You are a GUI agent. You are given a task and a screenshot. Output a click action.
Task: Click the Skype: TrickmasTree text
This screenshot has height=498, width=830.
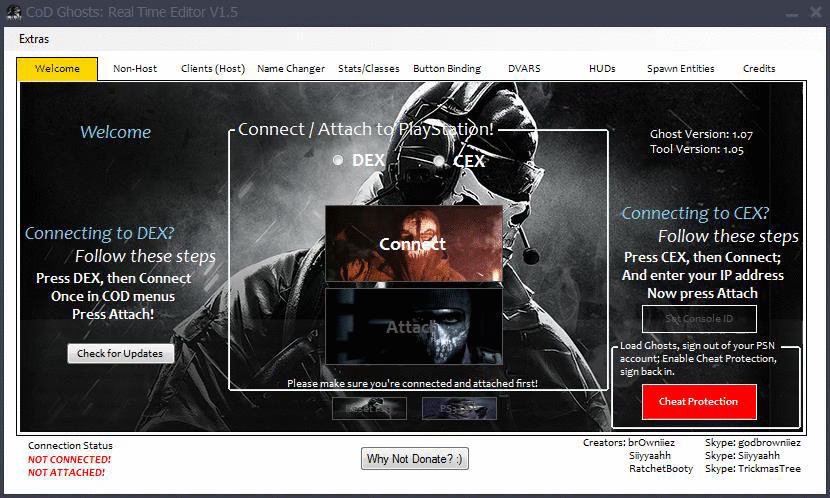point(753,468)
